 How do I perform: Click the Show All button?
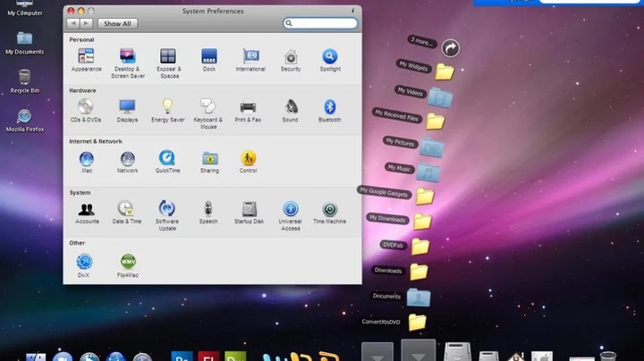coord(117,24)
